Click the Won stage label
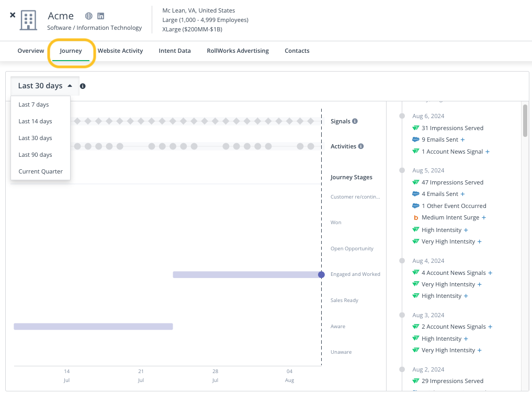 [336, 222]
